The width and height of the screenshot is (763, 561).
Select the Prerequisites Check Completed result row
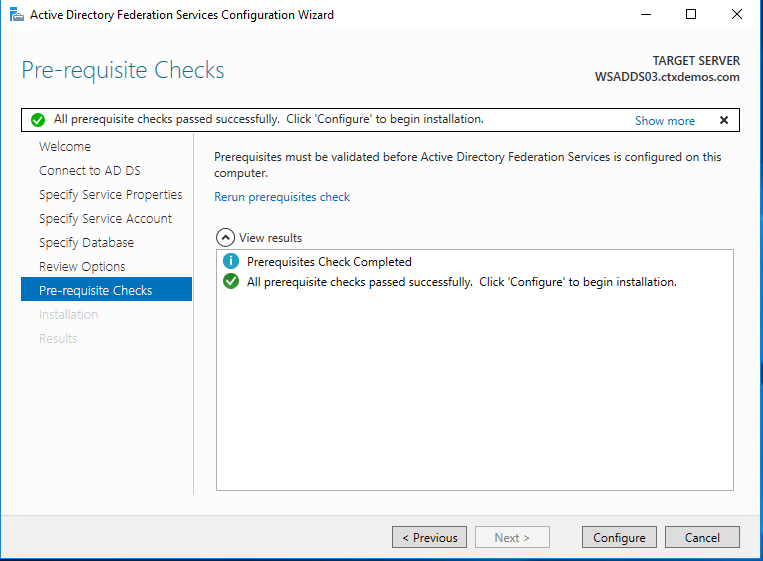pyautogui.click(x=329, y=262)
